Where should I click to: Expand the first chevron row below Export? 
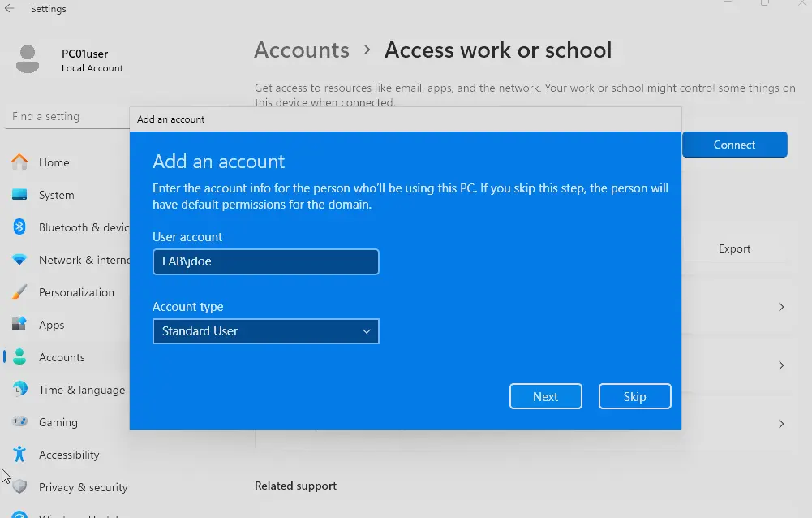pyautogui.click(x=781, y=307)
